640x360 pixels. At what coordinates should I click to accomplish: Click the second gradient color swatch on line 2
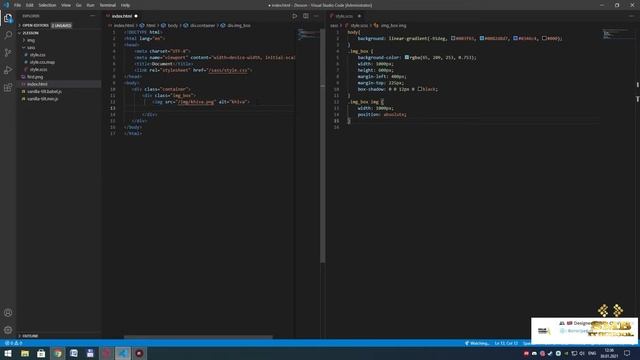point(482,38)
